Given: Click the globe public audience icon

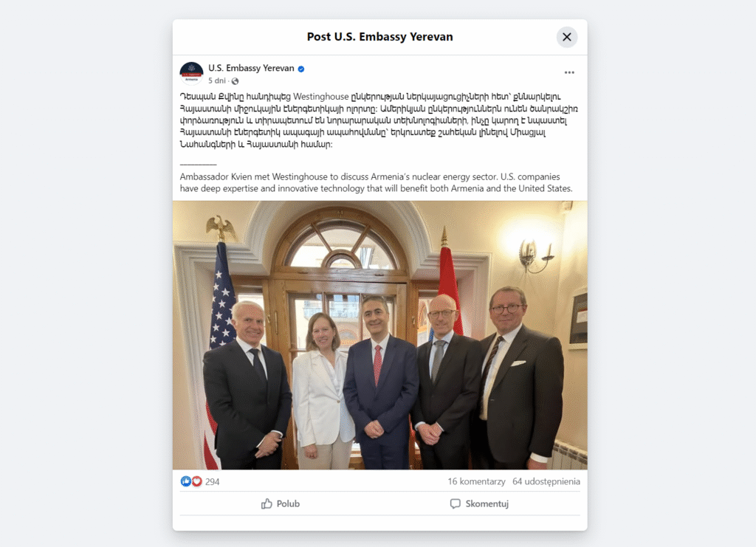Looking at the screenshot, I should click(x=236, y=81).
